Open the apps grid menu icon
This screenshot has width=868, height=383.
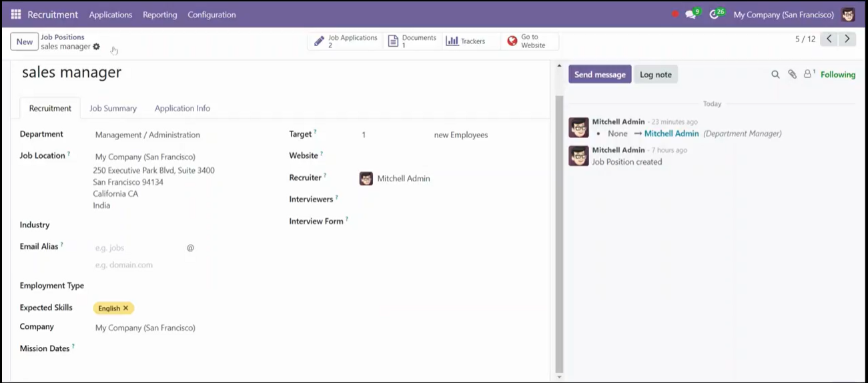point(16,14)
